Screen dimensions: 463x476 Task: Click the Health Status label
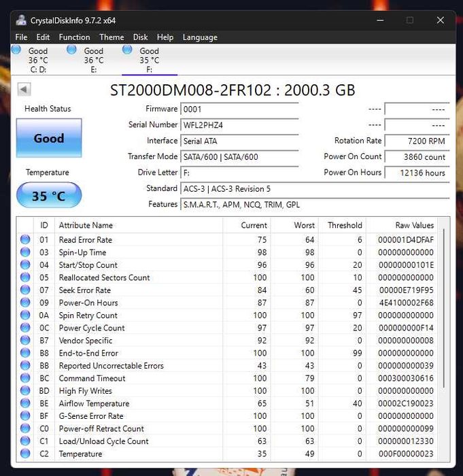(48, 109)
